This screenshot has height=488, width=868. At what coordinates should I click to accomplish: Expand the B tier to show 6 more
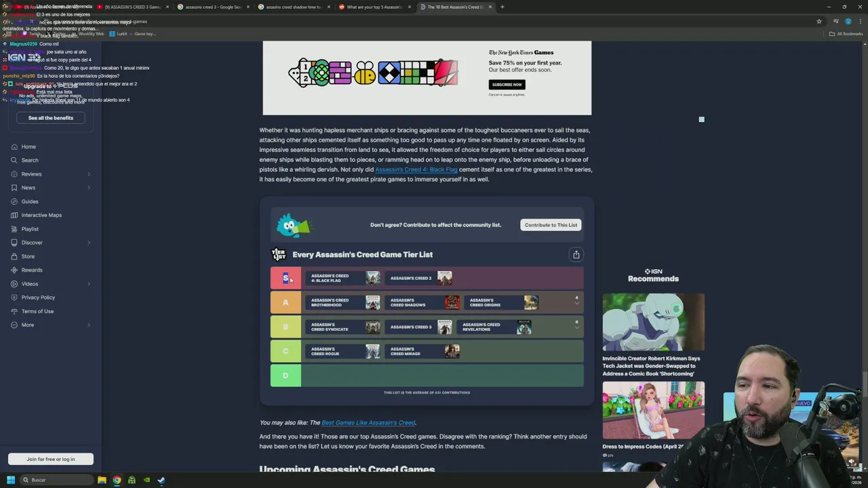(x=577, y=325)
